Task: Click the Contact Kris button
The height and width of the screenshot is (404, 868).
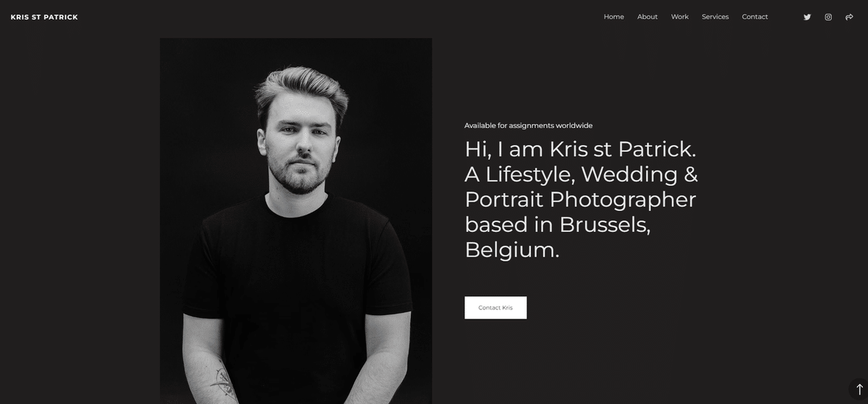Action: [495, 307]
